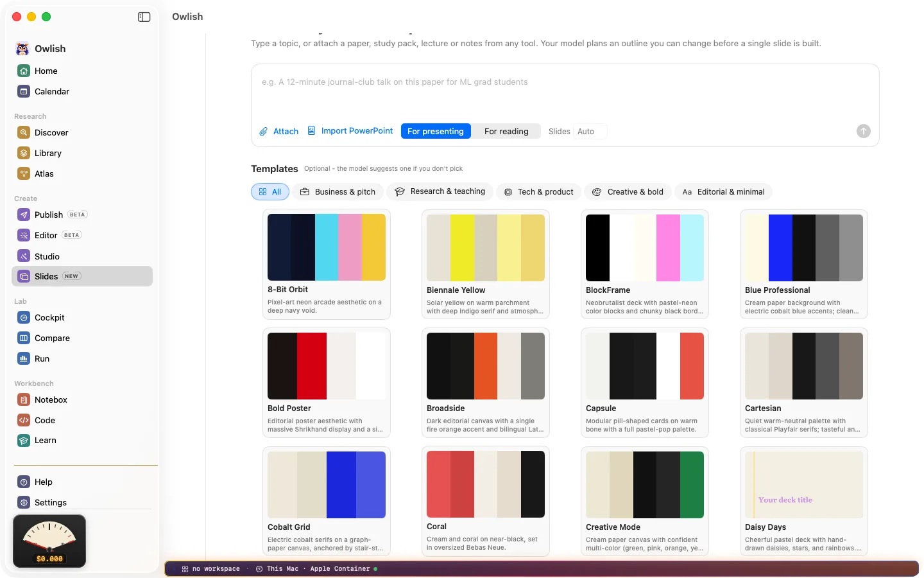Click the send arrow button
The height and width of the screenshot is (578, 924).
click(x=864, y=131)
